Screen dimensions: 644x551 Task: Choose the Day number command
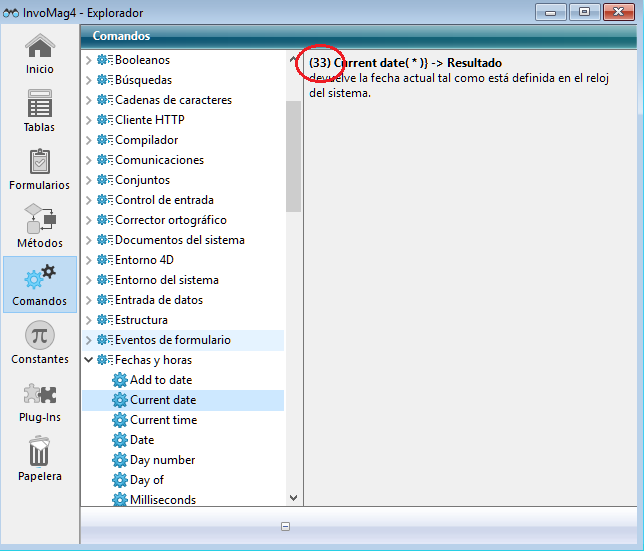click(162, 460)
